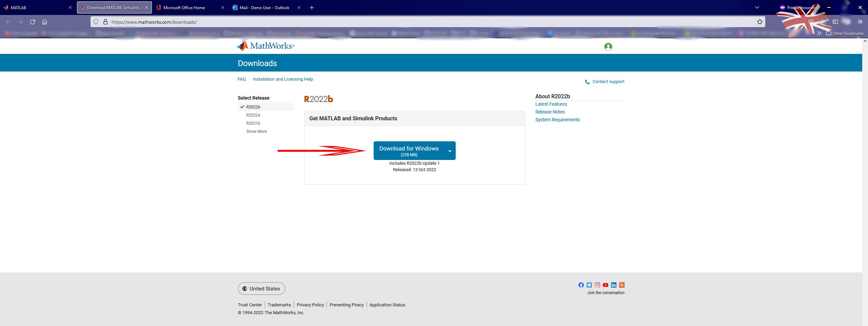Expand release list with Show More
868x326 pixels.
(x=256, y=131)
